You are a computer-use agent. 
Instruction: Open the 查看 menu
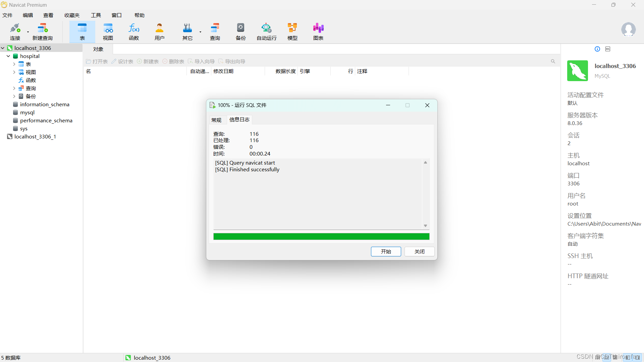[48, 15]
